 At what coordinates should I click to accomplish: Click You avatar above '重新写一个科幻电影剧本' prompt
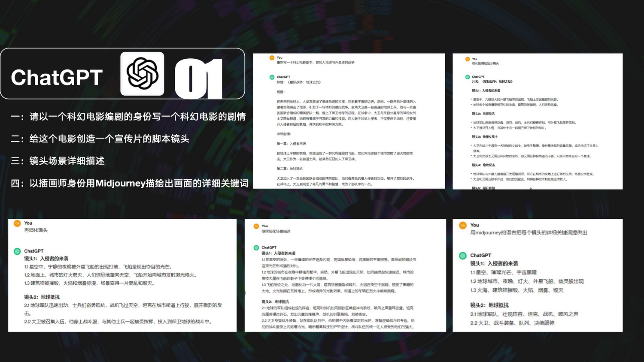tap(272, 57)
